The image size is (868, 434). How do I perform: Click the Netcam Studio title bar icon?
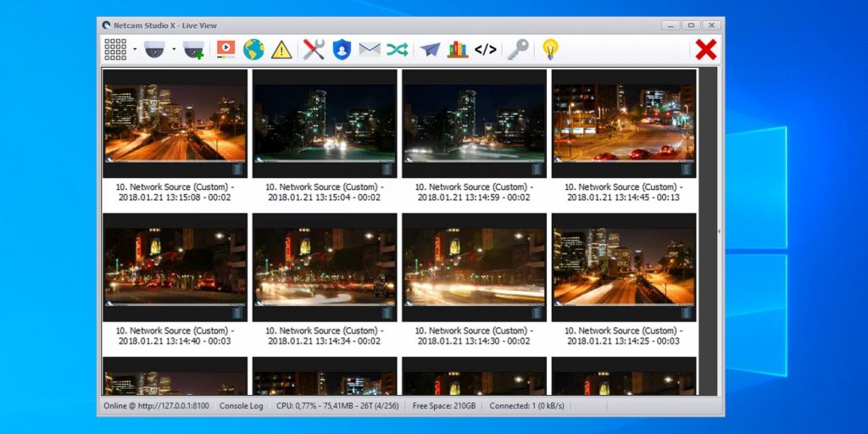pos(106,25)
